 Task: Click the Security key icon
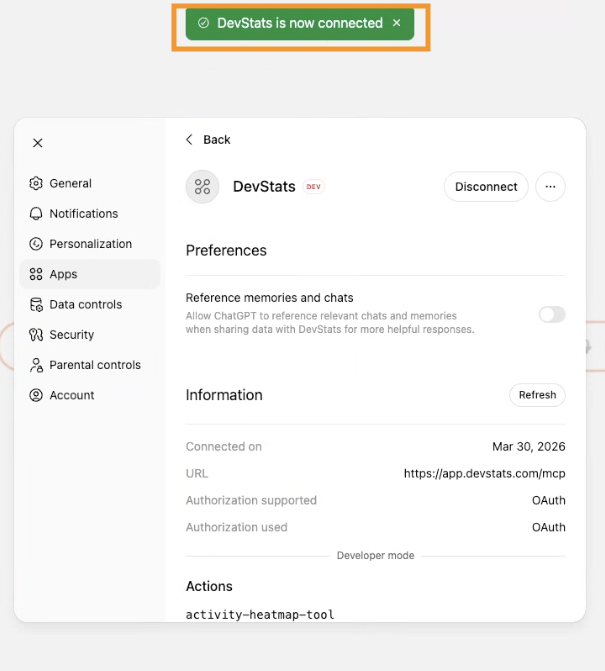coord(36,335)
